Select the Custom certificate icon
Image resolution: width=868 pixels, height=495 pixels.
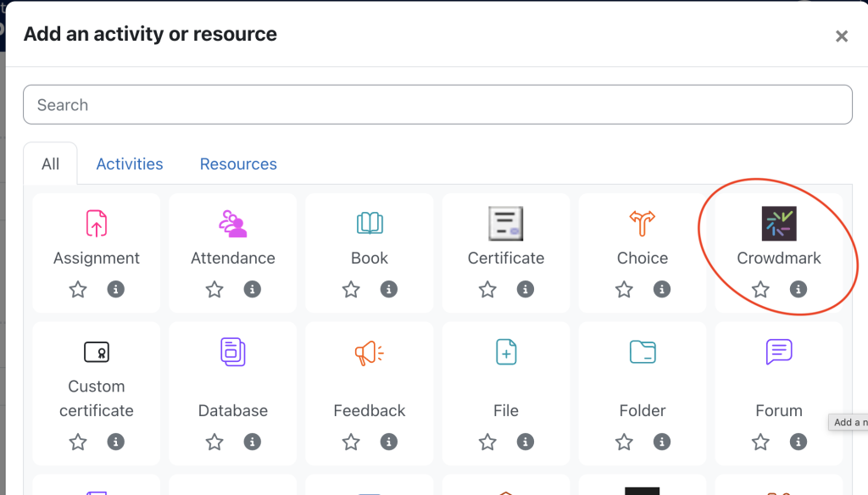[97, 352]
